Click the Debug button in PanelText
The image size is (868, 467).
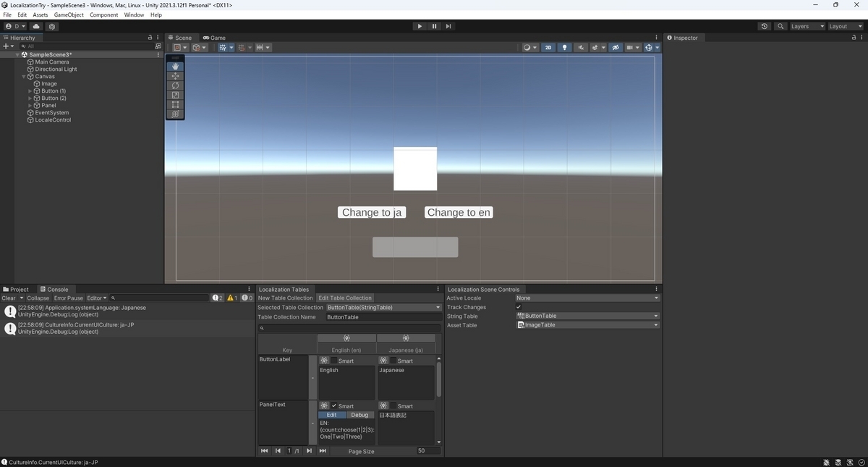tap(359, 415)
